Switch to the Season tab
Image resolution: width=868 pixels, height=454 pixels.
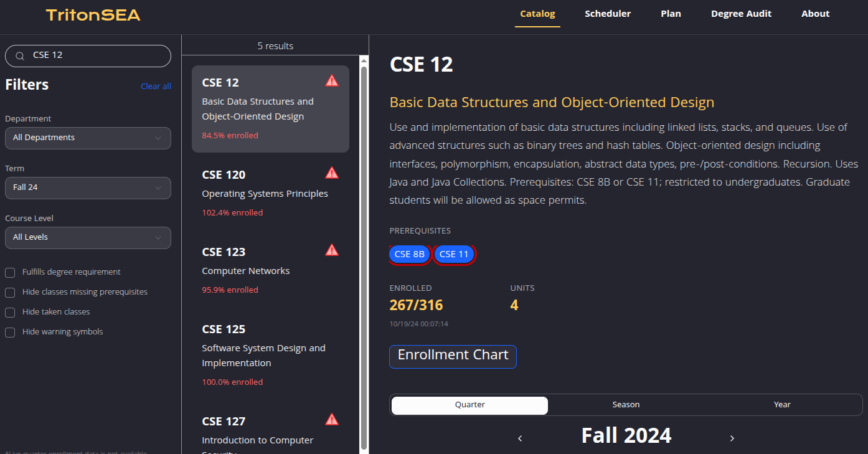coord(626,405)
